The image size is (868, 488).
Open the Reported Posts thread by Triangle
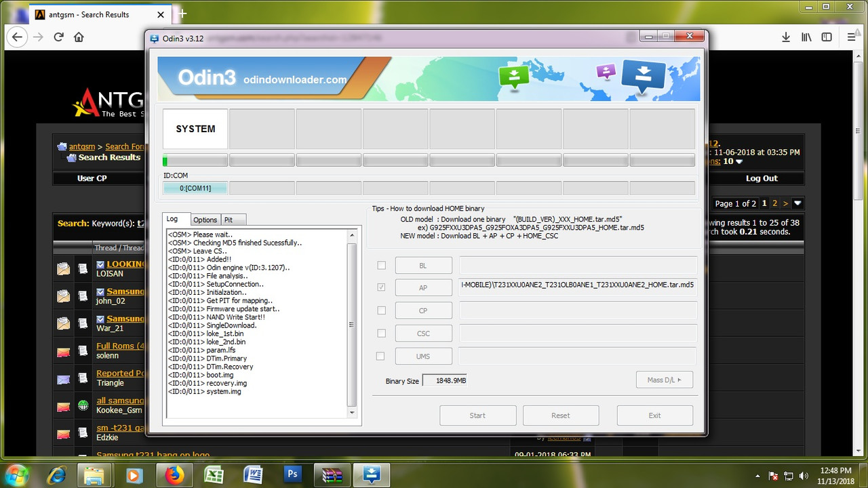tap(121, 373)
